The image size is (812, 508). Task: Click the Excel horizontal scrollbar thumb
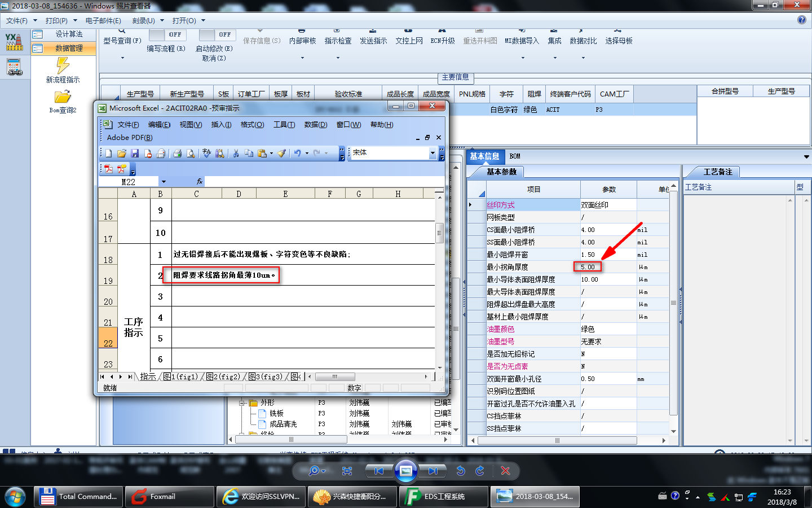335,376
